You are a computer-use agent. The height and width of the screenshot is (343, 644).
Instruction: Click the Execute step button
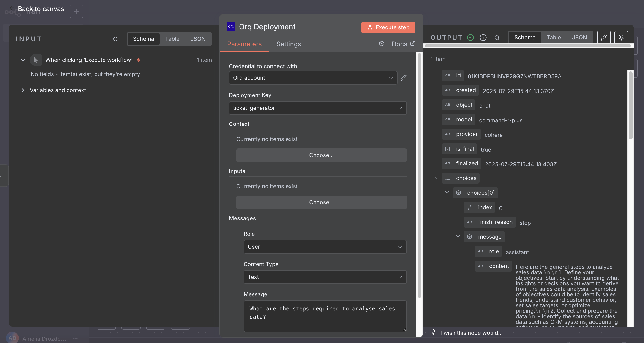pyautogui.click(x=388, y=27)
